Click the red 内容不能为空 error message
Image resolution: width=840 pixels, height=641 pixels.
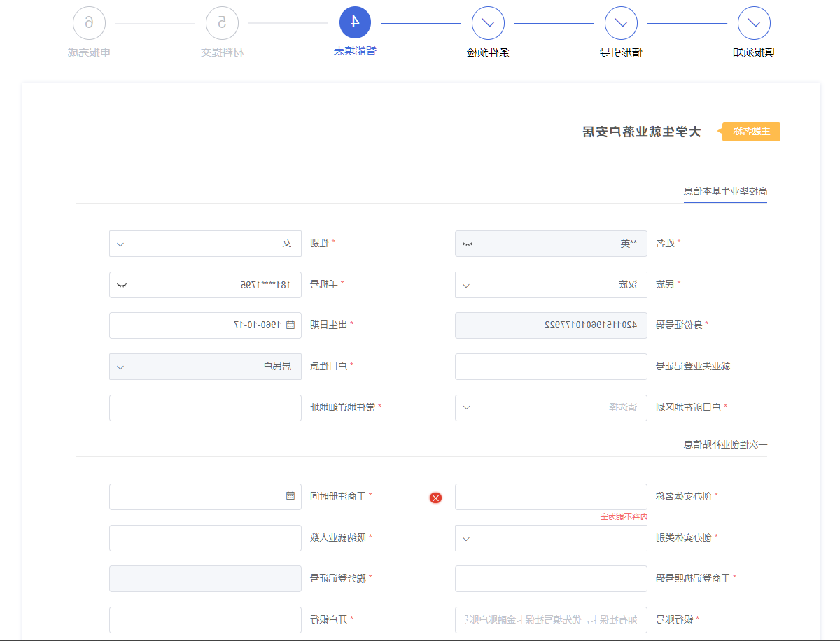click(624, 516)
